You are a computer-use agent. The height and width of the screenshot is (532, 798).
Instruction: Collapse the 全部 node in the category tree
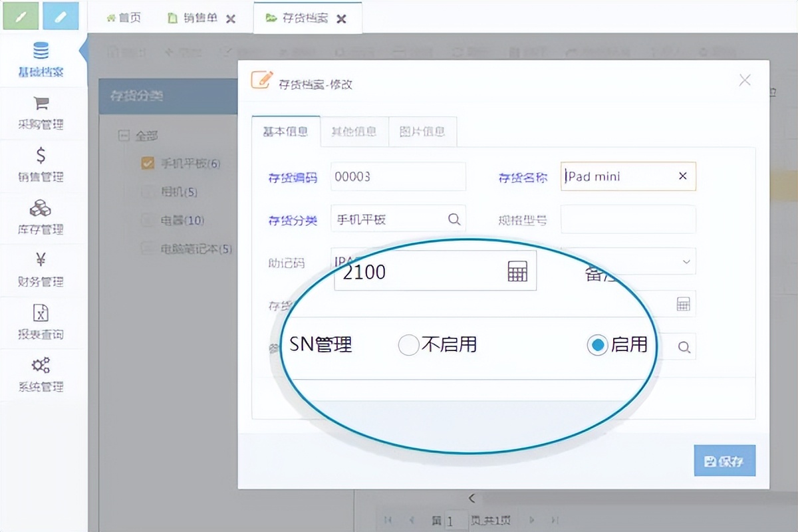pyautogui.click(x=124, y=135)
